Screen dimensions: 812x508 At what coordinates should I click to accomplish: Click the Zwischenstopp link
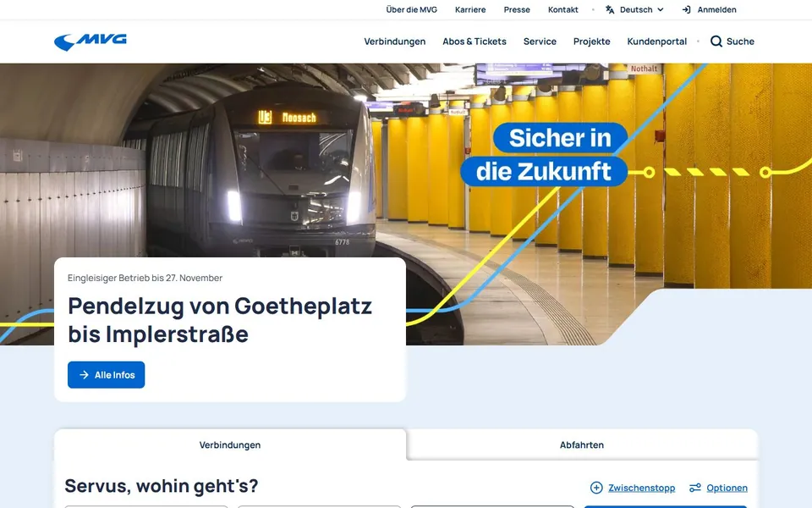tap(642, 488)
